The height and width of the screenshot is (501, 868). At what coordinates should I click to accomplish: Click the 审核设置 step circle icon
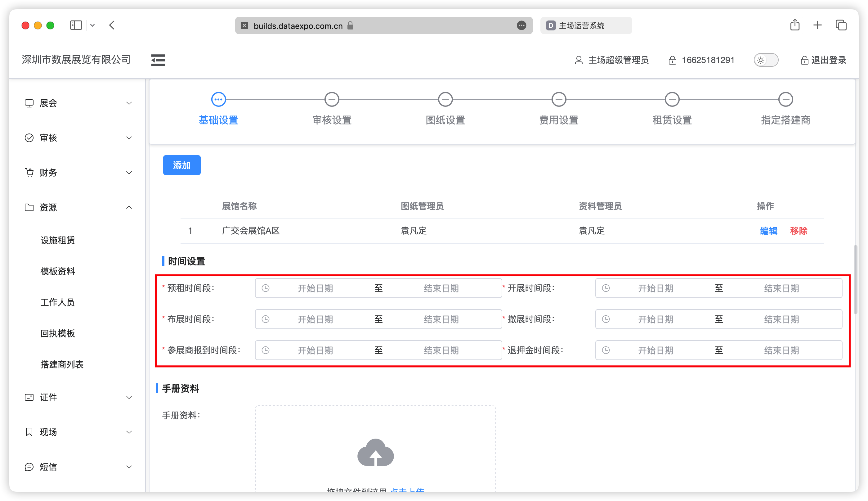[332, 100]
